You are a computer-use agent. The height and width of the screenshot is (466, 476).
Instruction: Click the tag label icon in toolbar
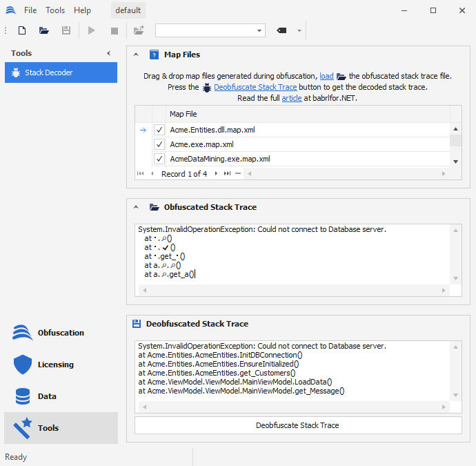[x=281, y=30]
